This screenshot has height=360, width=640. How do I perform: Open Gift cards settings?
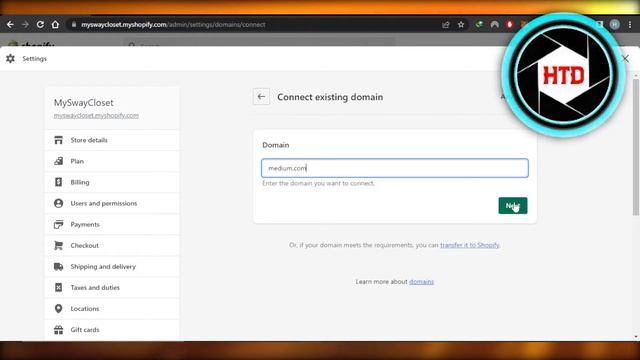[x=112, y=329]
